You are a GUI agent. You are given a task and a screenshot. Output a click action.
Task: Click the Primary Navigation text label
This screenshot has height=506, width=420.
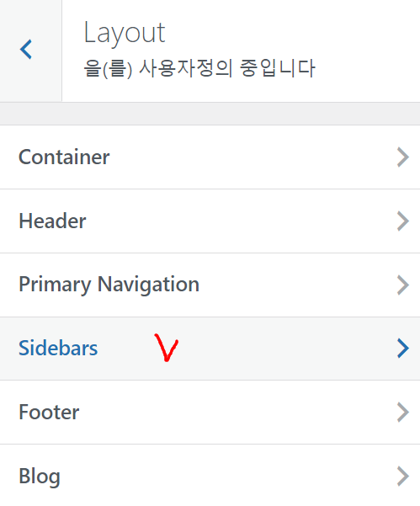click(109, 285)
